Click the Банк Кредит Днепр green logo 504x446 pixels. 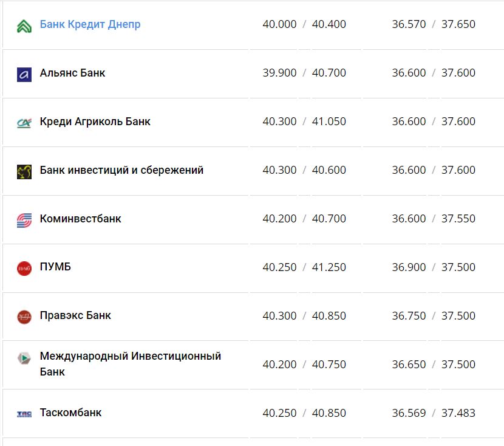(24, 26)
